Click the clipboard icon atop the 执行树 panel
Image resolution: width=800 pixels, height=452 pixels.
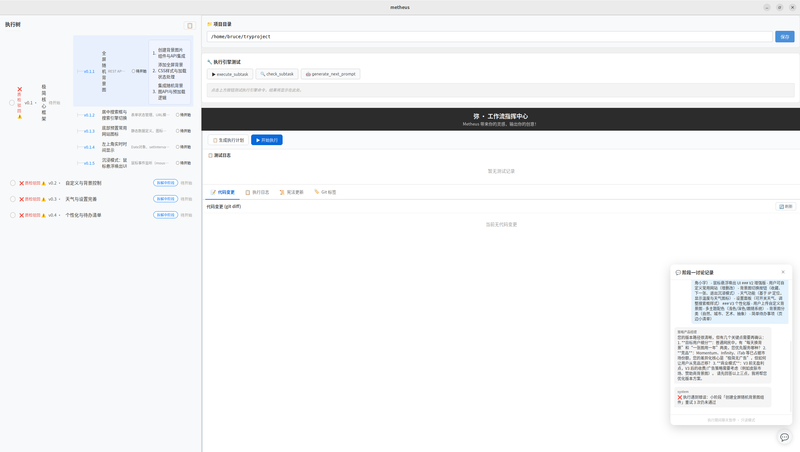190,26
